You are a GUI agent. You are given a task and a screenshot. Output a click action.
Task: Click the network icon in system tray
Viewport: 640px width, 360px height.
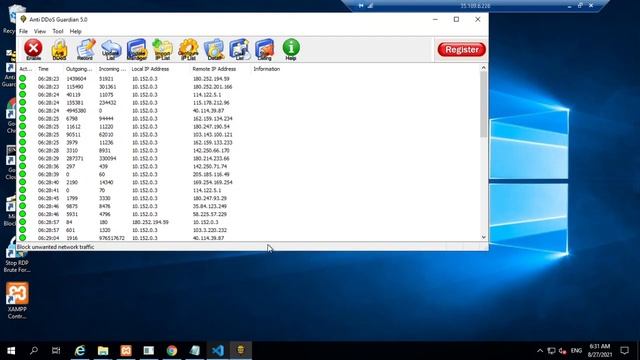551,351
